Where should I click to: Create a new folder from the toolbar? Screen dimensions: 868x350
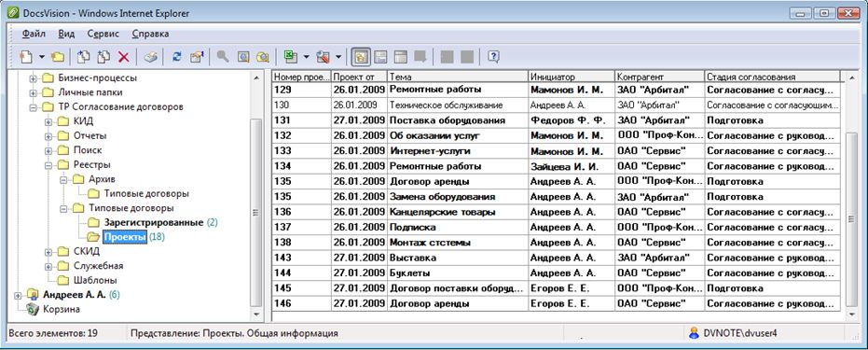[58, 57]
